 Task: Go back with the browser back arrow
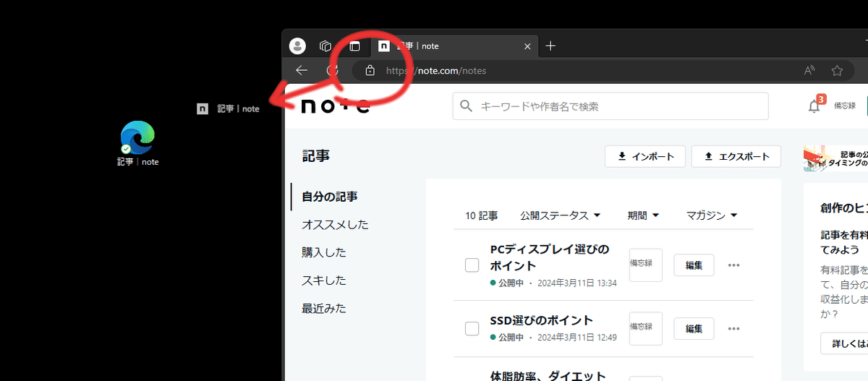coord(302,70)
